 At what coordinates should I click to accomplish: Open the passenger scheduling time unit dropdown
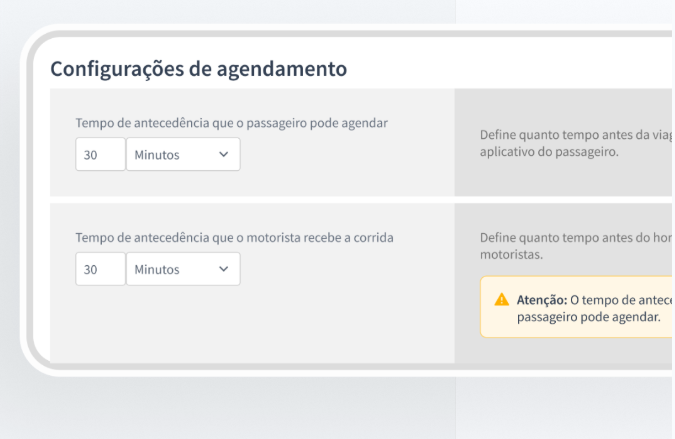pyautogui.click(x=183, y=155)
